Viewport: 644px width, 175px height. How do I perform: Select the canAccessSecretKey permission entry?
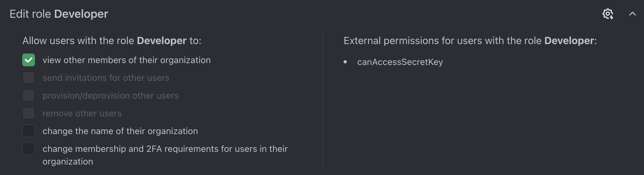click(x=400, y=62)
